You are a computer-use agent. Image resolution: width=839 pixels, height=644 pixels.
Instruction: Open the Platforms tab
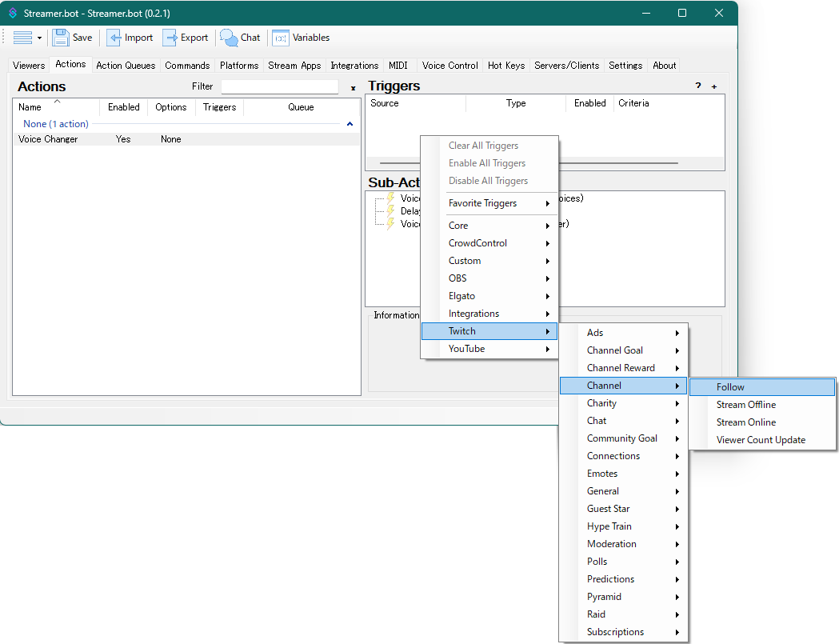(239, 66)
